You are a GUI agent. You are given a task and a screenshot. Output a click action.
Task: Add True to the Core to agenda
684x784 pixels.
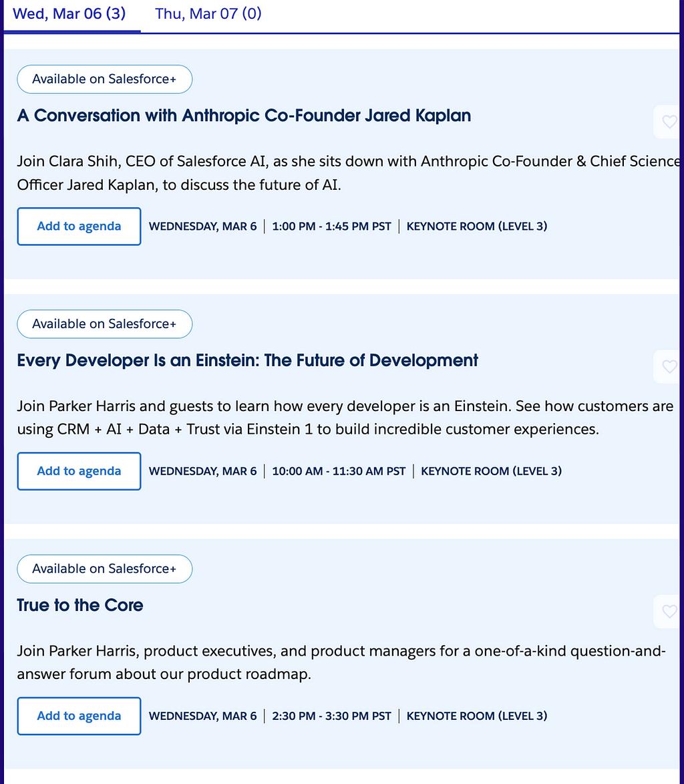pyautogui.click(x=79, y=716)
